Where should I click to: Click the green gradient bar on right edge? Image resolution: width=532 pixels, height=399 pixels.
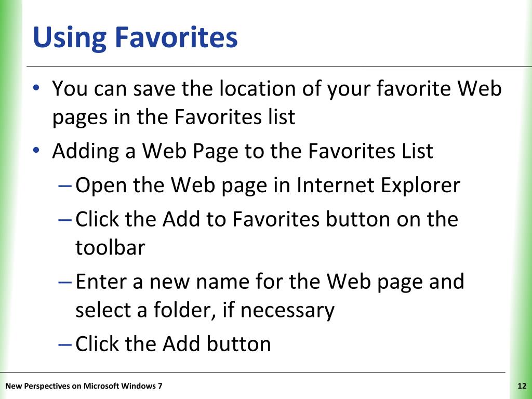[x=521, y=199]
